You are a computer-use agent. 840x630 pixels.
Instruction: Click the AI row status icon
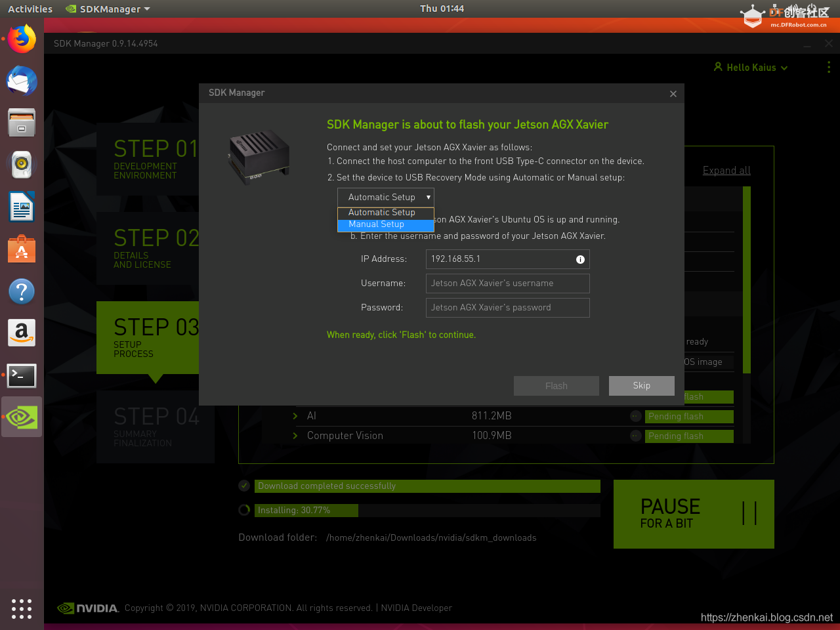pyautogui.click(x=635, y=416)
